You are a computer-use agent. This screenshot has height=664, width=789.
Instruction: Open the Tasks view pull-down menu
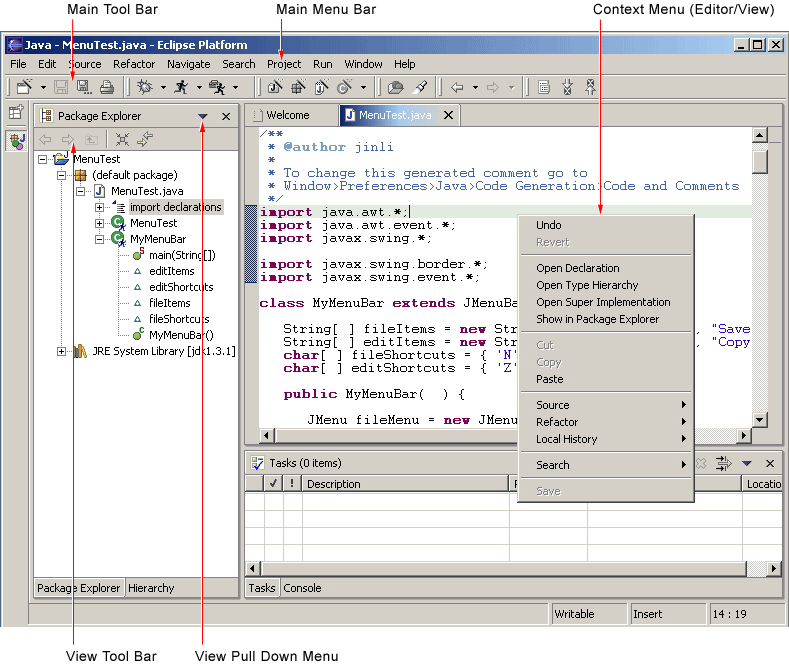[x=747, y=463]
